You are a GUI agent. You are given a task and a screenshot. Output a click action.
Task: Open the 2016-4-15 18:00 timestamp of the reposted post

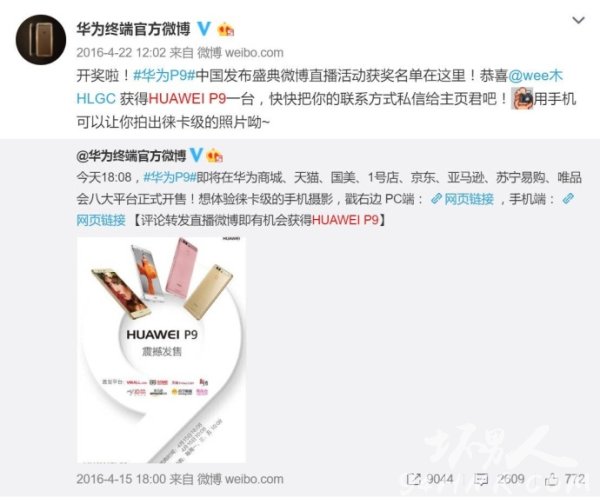point(121,479)
